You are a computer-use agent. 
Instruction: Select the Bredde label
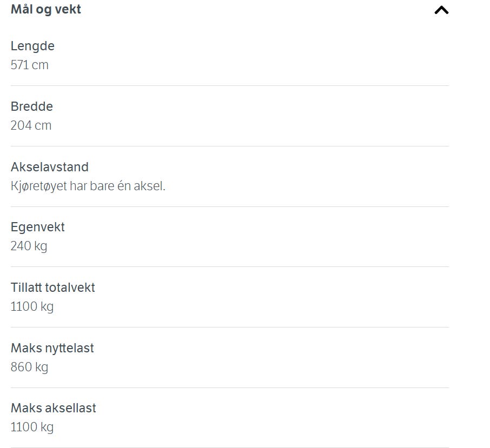[32, 106]
